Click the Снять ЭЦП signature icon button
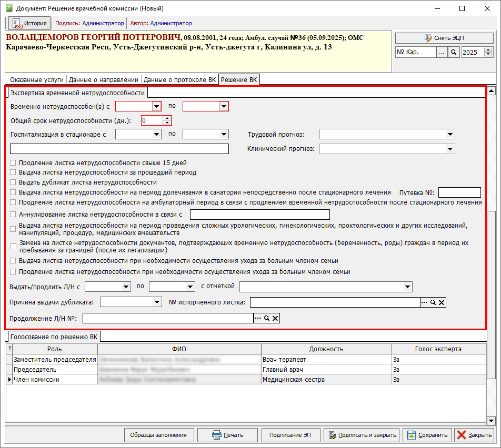Viewport: 501px width, 448px height. coord(444,38)
